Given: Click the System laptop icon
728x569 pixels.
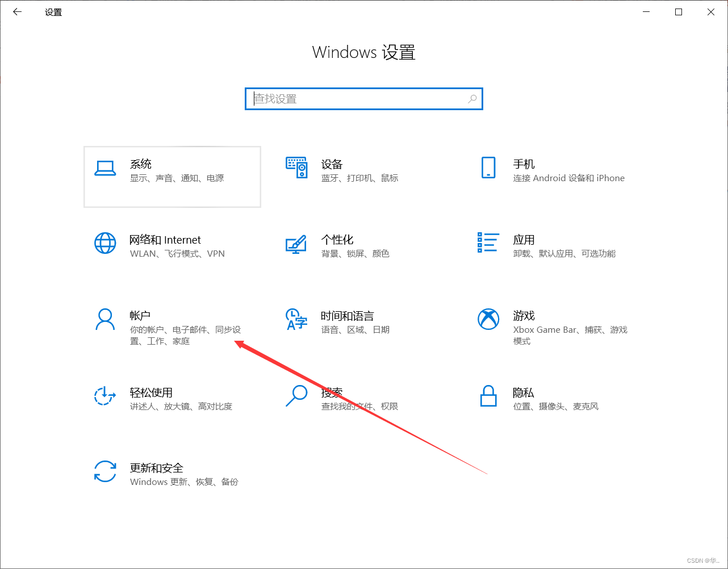Looking at the screenshot, I should pyautogui.click(x=105, y=168).
